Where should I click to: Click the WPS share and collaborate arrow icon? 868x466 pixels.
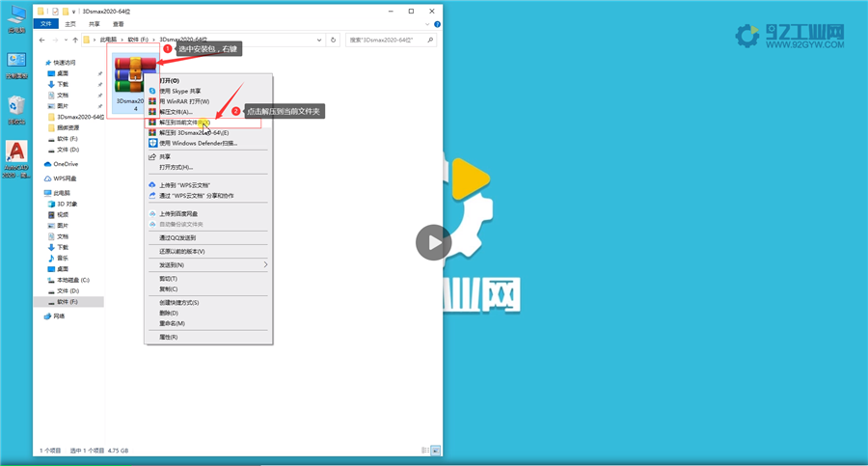tap(152, 196)
